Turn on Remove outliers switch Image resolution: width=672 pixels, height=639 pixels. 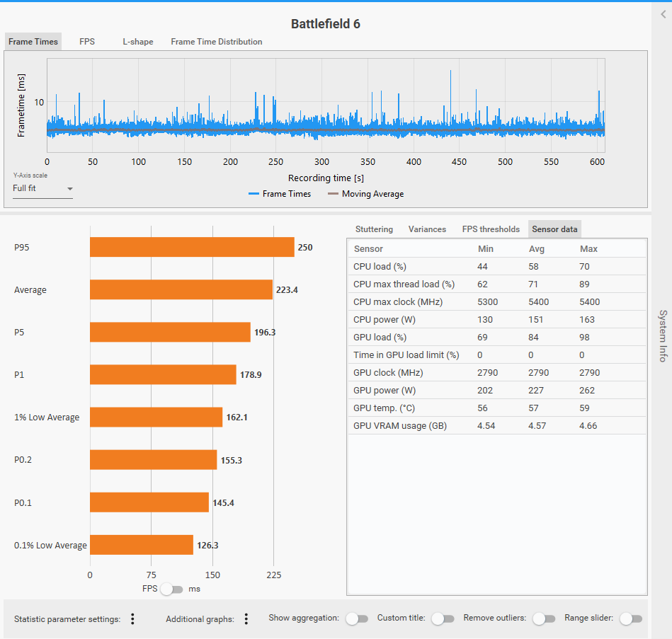544,618
